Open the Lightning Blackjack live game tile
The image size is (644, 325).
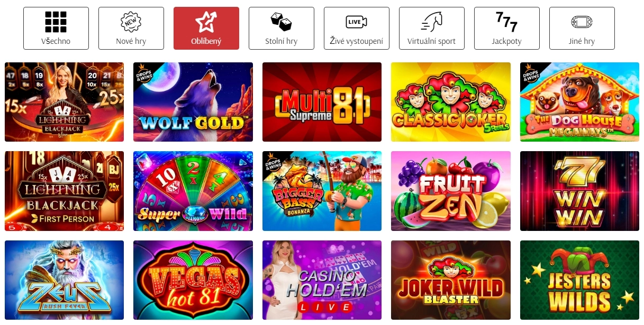pos(64,102)
